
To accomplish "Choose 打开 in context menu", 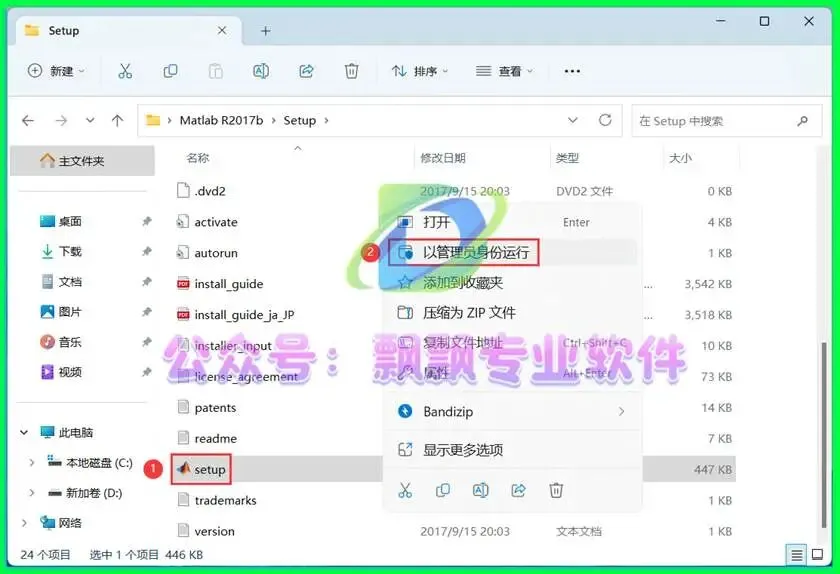I will (x=513, y=222).
